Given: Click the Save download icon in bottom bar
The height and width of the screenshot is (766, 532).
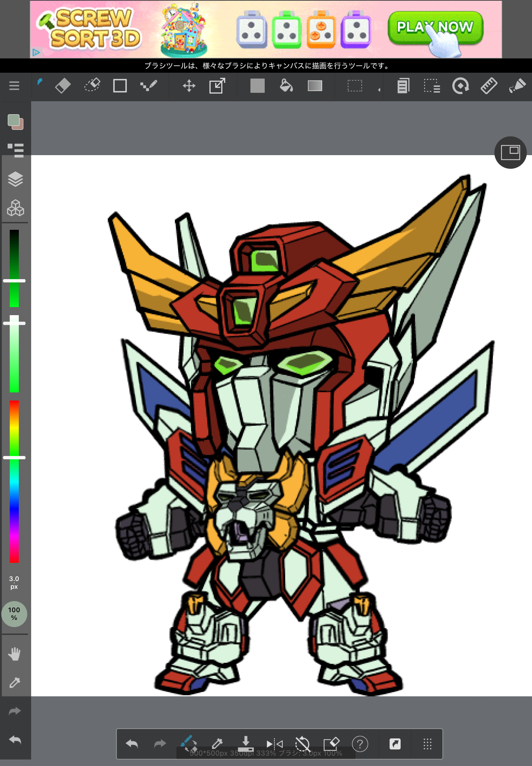Looking at the screenshot, I should [x=246, y=743].
